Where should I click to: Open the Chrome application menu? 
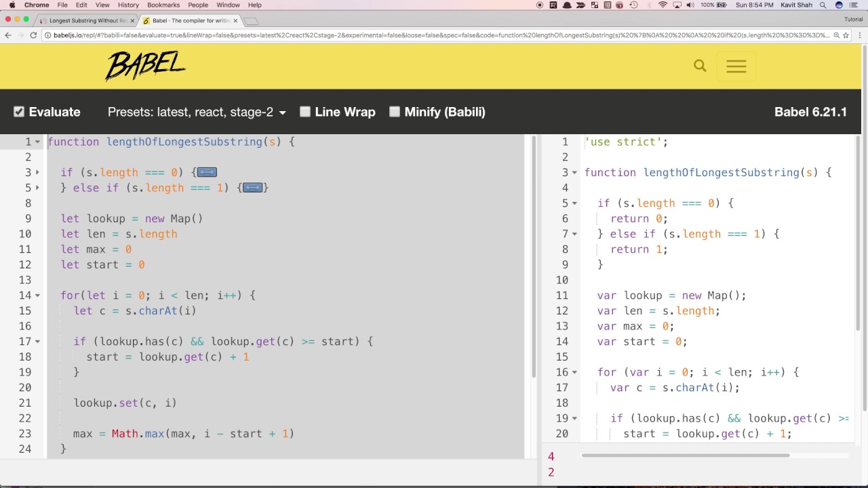point(37,5)
